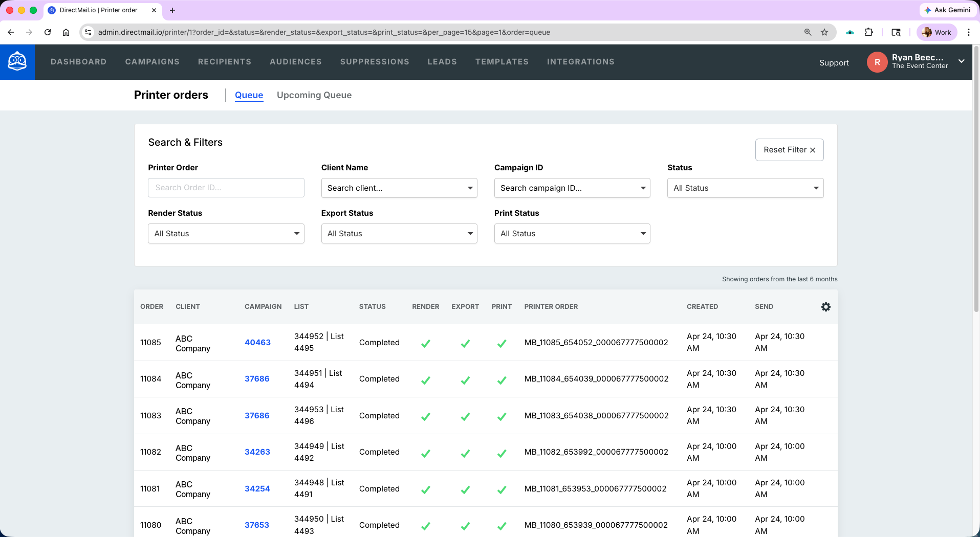Click the DirectMail.io logo icon
This screenshot has height=537, width=980.
(x=17, y=61)
